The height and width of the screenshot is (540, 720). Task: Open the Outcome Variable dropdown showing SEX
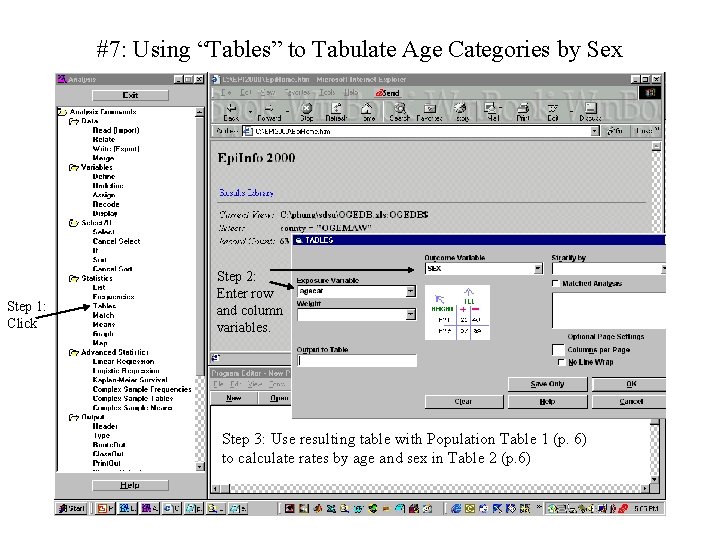click(538, 269)
